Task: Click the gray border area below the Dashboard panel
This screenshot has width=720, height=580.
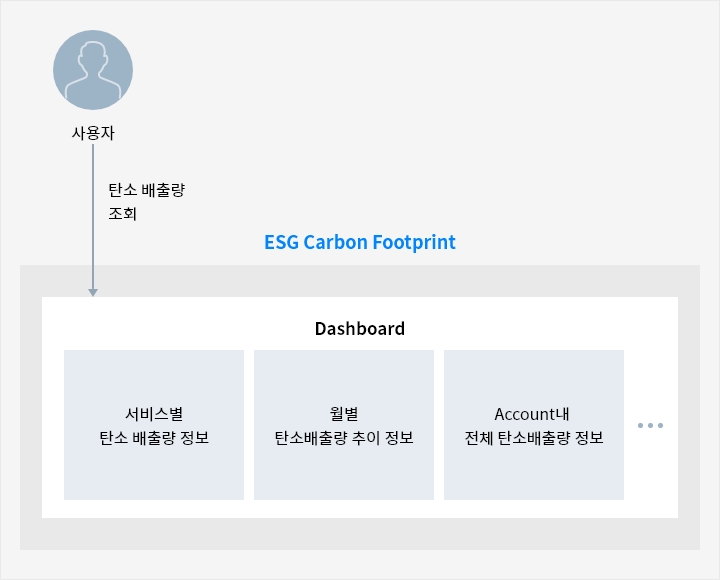Action: coord(360,533)
